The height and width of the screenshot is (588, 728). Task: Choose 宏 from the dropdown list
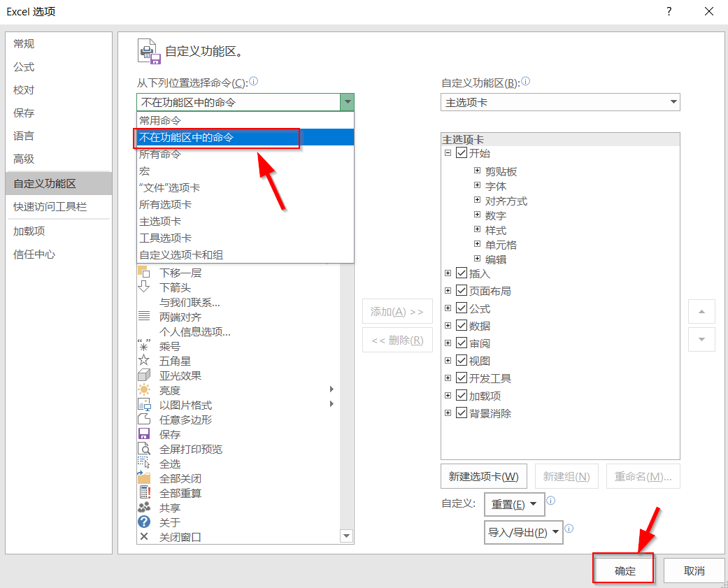(245, 171)
